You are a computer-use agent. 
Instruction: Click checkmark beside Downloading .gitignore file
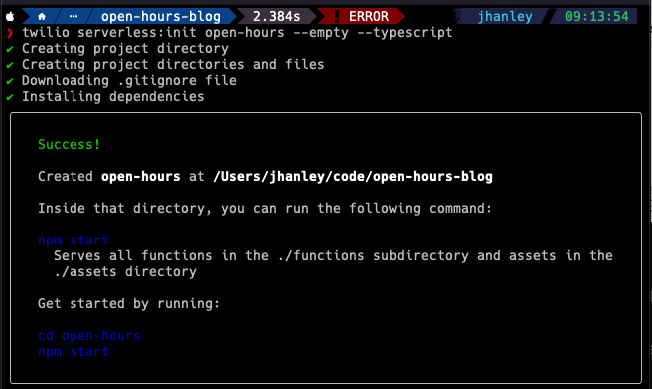click(10, 81)
